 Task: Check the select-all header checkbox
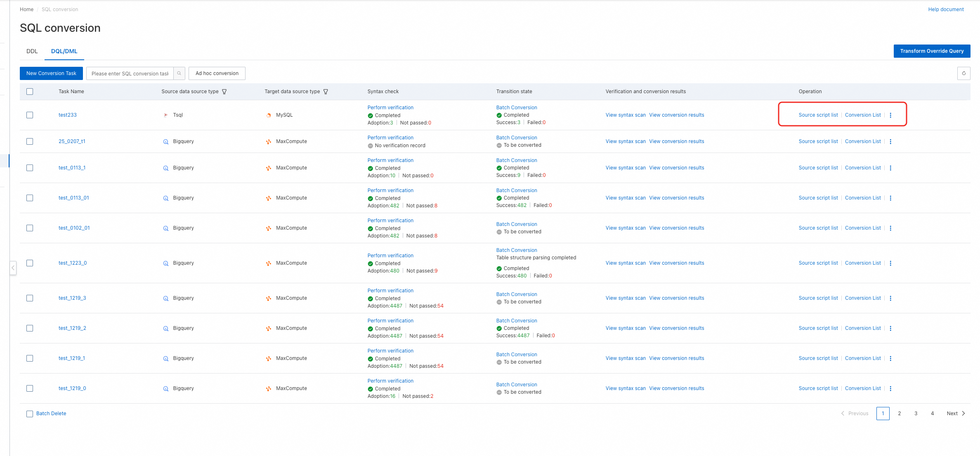click(x=30, y=92)
